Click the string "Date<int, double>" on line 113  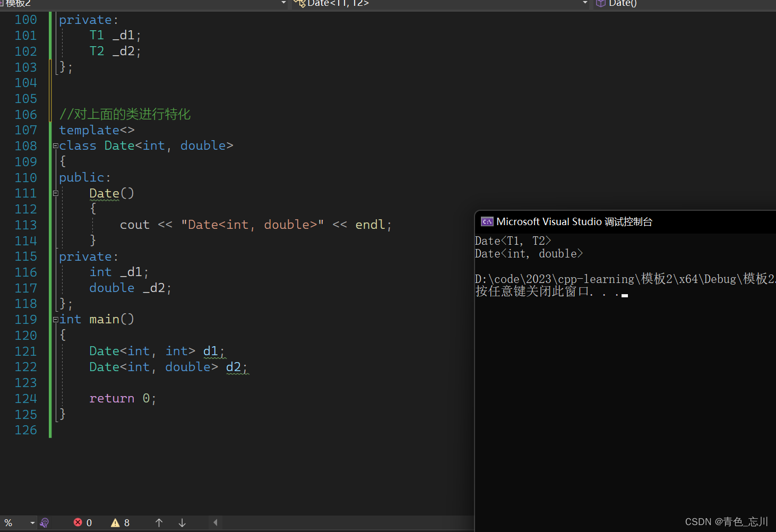click(x=253, y=225)
